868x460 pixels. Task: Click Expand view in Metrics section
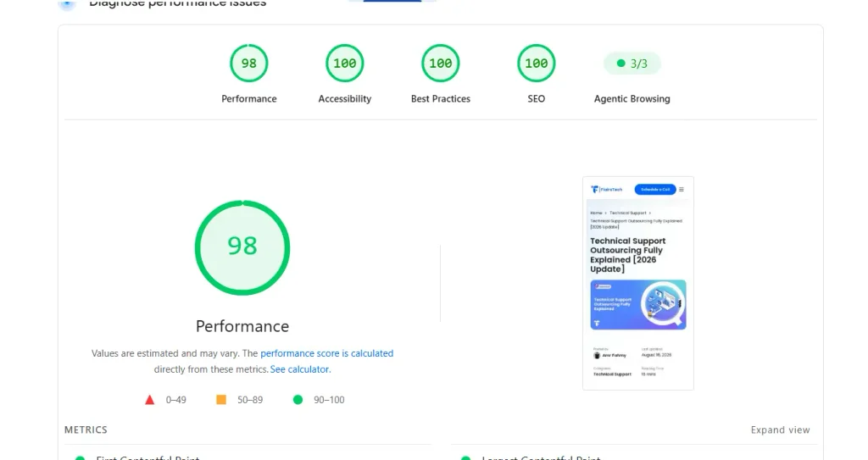point(780,430)
